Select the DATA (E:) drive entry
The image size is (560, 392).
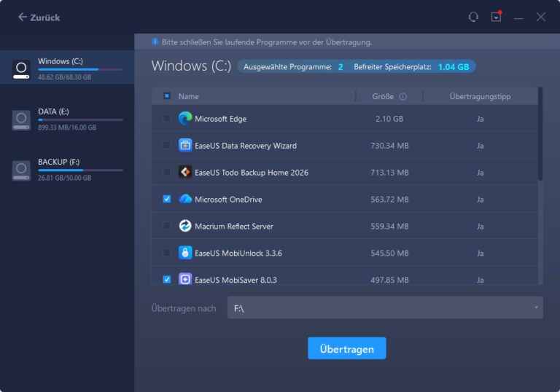(x=67, y=119)
